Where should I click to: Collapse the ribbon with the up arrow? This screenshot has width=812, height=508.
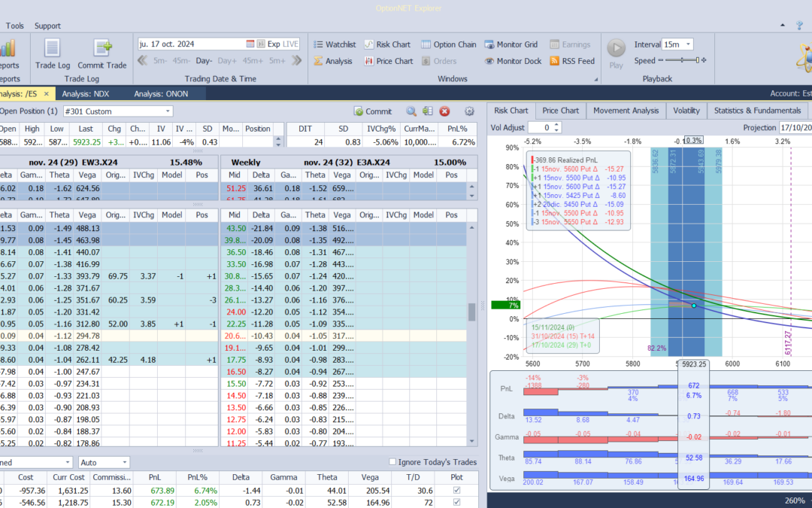tap(783, 25)
